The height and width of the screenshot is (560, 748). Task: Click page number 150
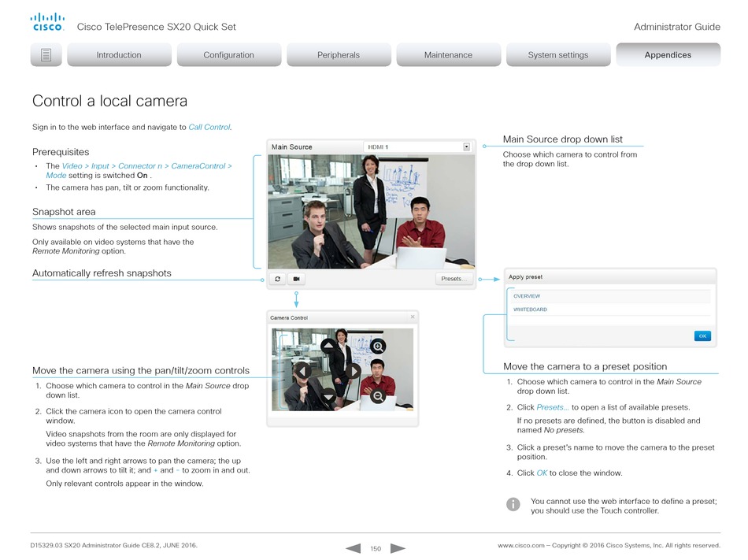click(x=376, y=549)
